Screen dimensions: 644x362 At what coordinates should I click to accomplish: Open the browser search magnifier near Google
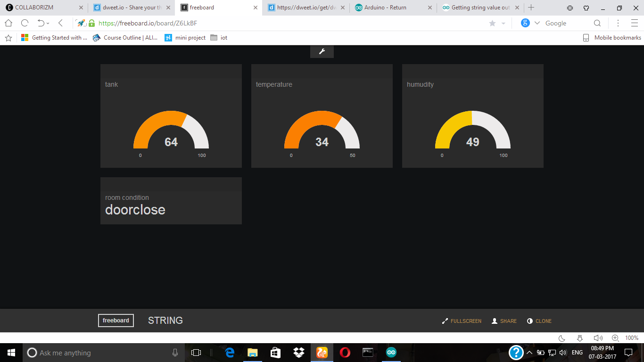597,23
